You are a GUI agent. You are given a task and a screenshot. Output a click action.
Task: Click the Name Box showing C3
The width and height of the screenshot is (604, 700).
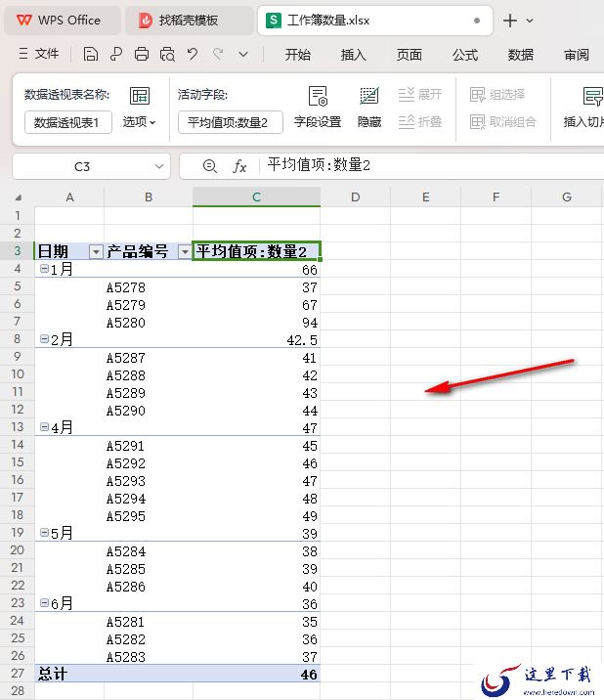pos(82,166)
